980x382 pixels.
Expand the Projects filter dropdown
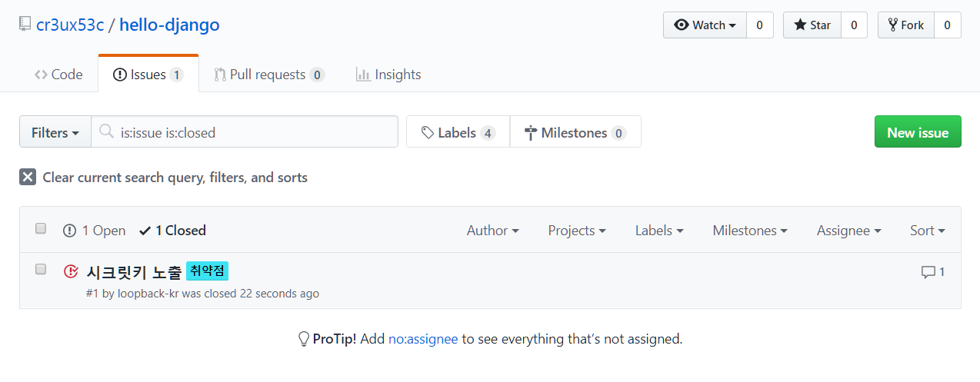[577, 231]
